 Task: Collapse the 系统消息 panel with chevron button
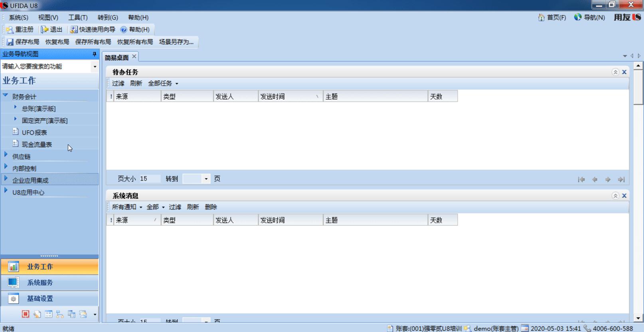tap(615, 196)
